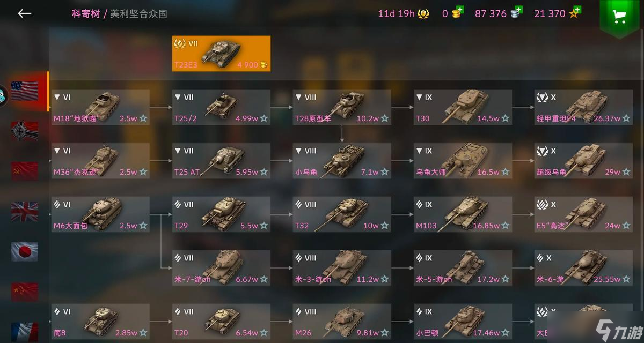Viewport: 644px width, 343px height.
Task: Select the T25 AT tank node
Action: (x=221, y=161)
